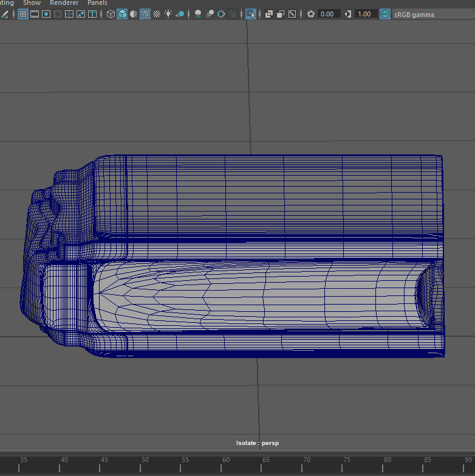The image size is (475, 476).
Task: Click the exposure aperture icon
Action: coord(311,14)
